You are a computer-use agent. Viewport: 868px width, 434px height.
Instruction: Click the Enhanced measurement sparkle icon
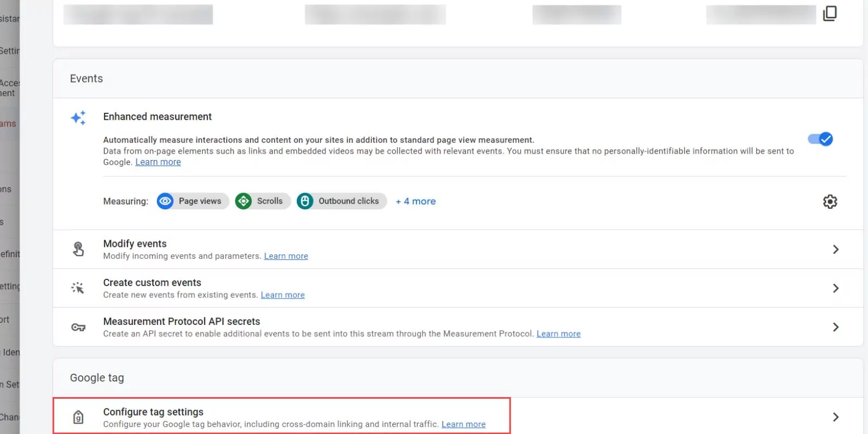79,118
